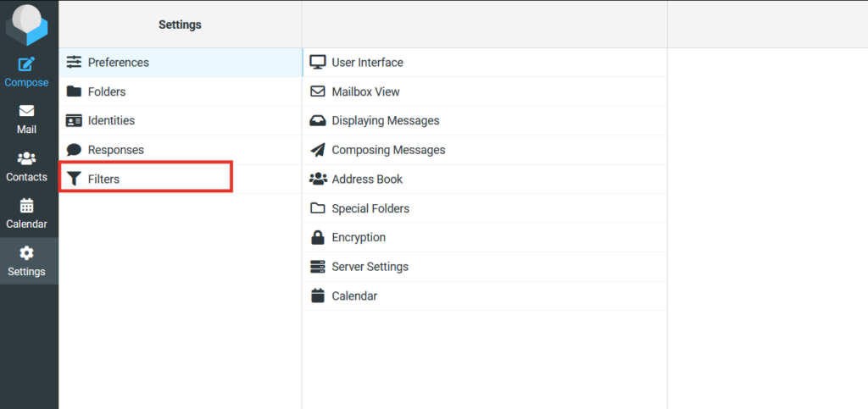Screen dimensions: 868x409
Task: Open User Interface preferences
Action: point(485,63)
